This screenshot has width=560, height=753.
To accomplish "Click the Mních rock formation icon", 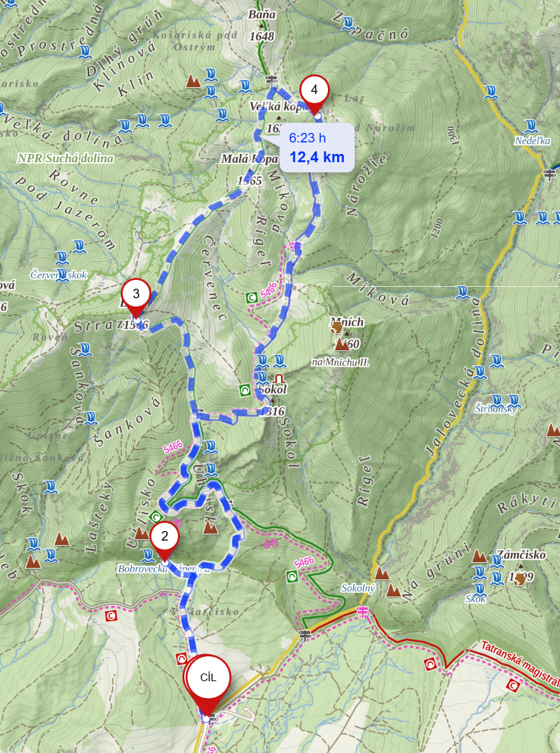I will (337, 328).
